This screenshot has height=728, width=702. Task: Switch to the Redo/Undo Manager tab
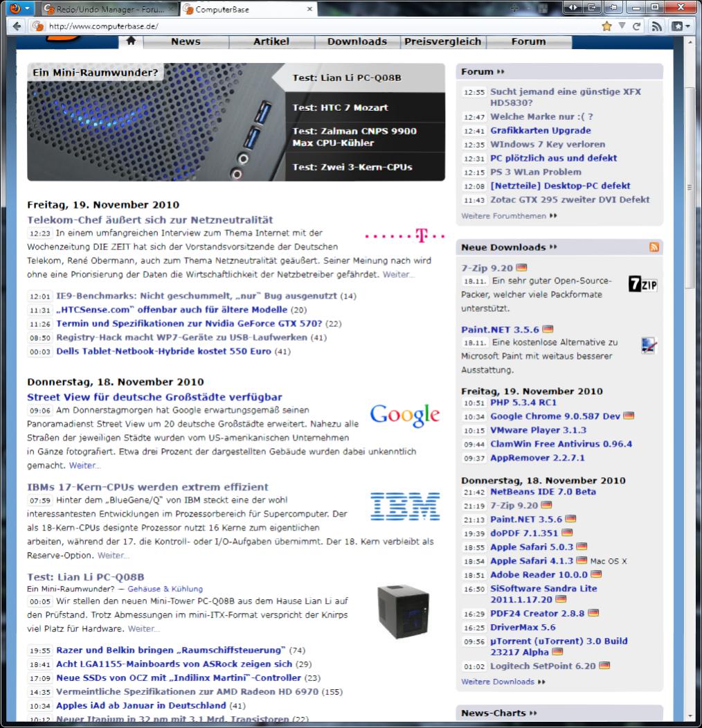tap(109, 9)
